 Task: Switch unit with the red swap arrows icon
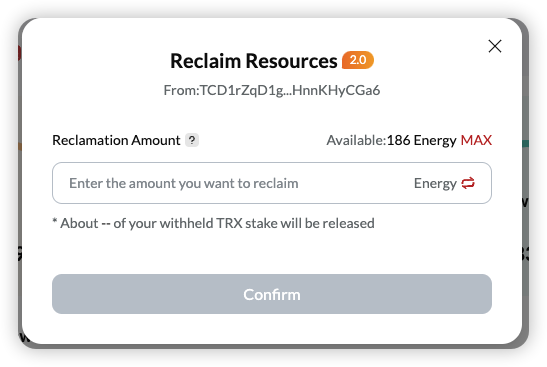[x=468, y=183]
